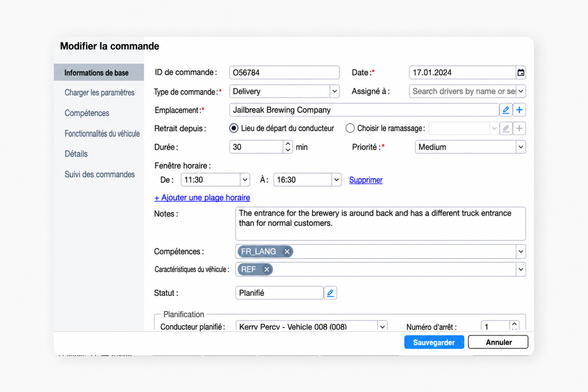Image resolution: width=588 pixels, height=392 pixels.
Task: Select Lieu de départ du conducteur option
Action: [x=234, y=129]
